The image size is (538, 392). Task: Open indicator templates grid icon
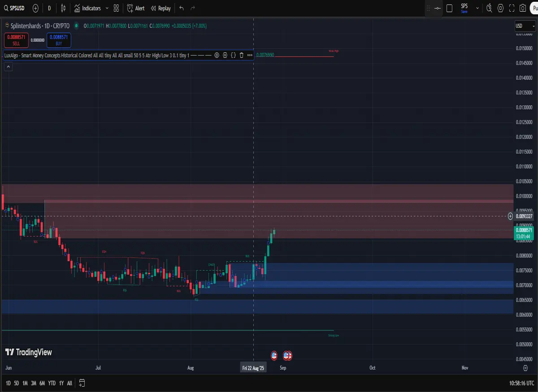(116, 8)
